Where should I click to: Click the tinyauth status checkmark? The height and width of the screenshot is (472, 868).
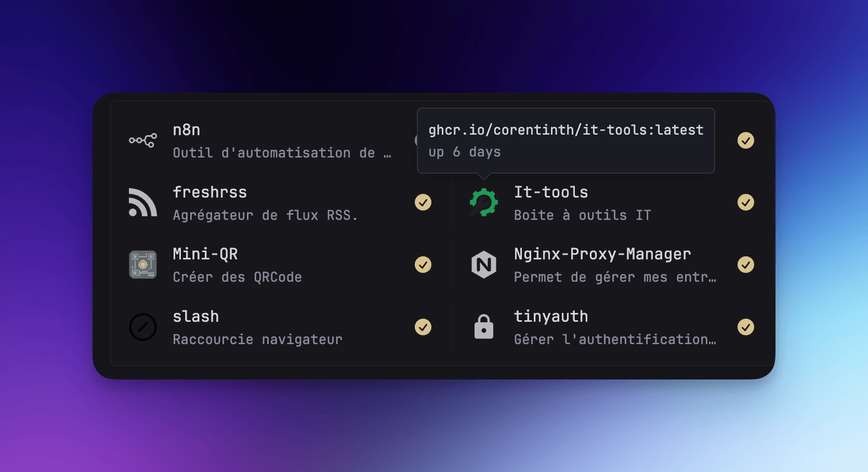pos(746,327)
